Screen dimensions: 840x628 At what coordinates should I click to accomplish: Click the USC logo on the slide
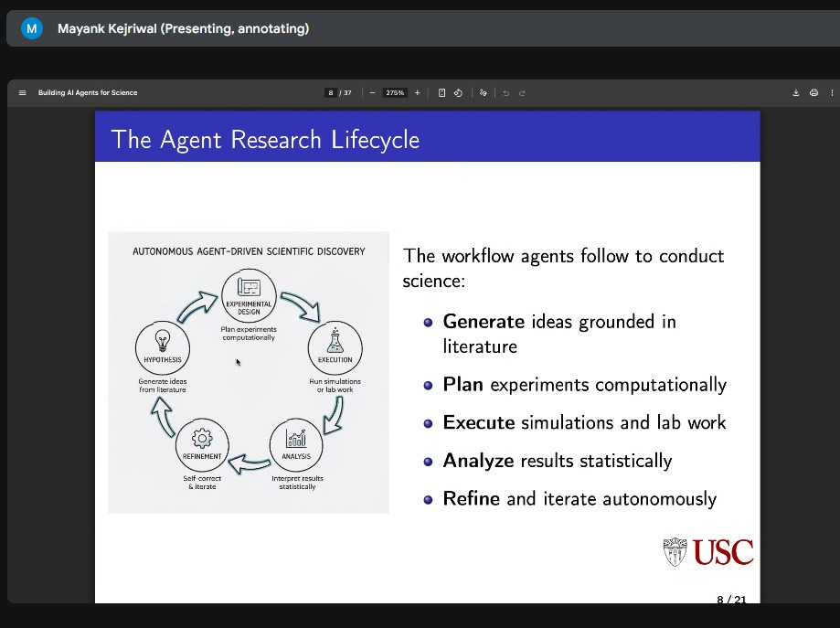[708, 552]
